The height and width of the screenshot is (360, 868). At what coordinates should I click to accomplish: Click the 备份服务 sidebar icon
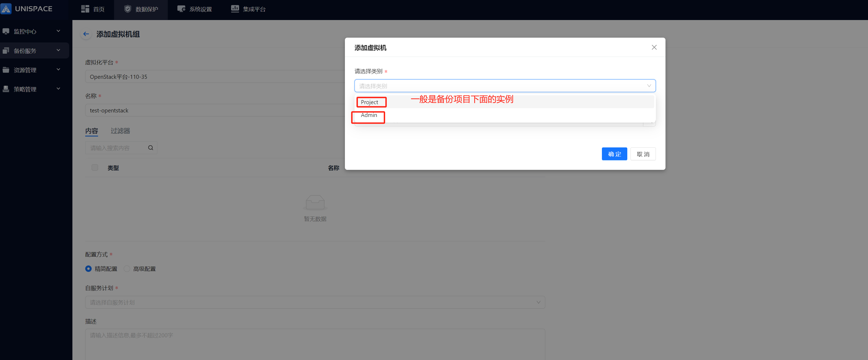tap(6, 51)
